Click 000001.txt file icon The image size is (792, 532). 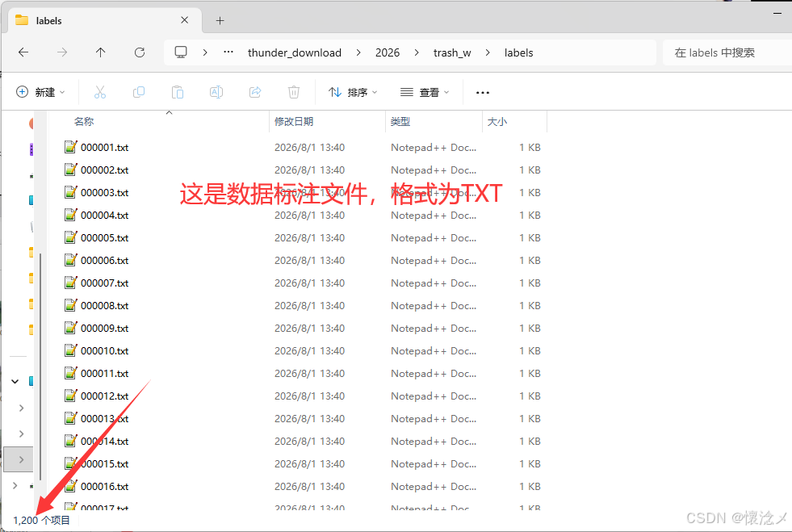[x=71, y=147]
